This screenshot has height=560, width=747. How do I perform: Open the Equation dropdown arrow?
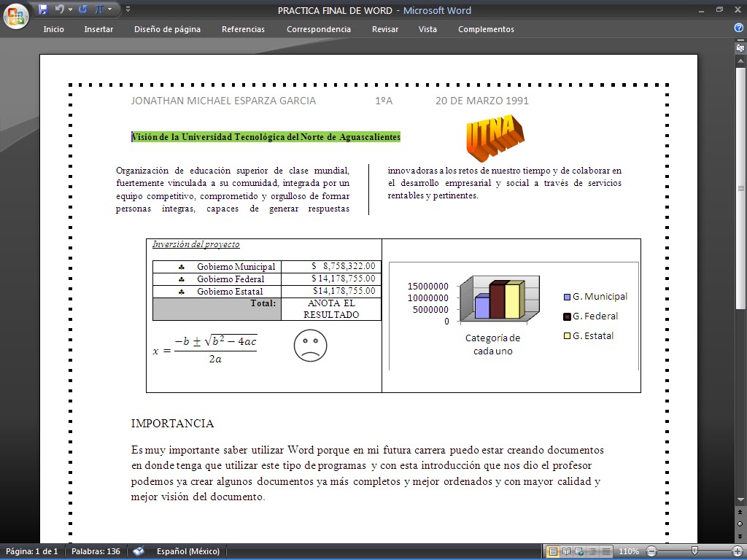pos(109,9)
